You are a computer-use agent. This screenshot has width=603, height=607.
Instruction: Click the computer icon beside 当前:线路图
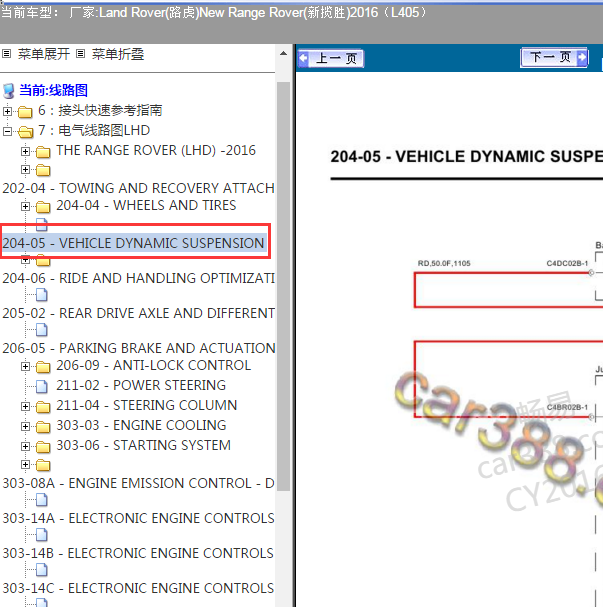coord(9,91)
